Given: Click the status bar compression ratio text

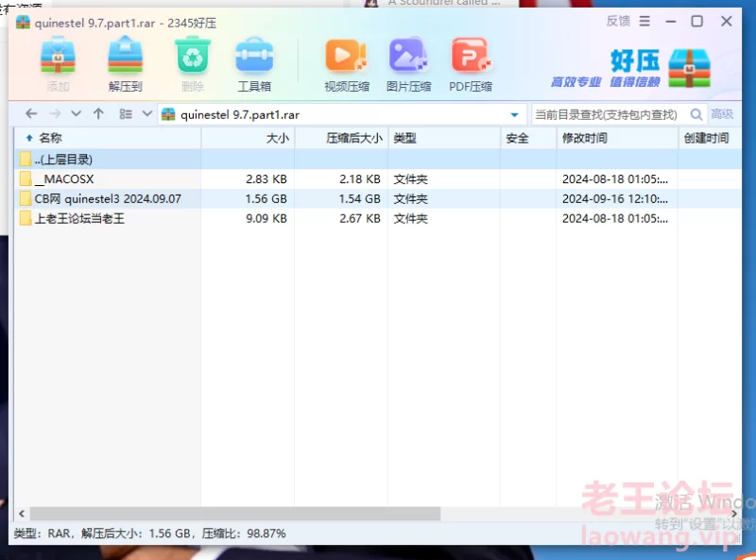Looking at the screenshot, I should [x=244, y=534].
